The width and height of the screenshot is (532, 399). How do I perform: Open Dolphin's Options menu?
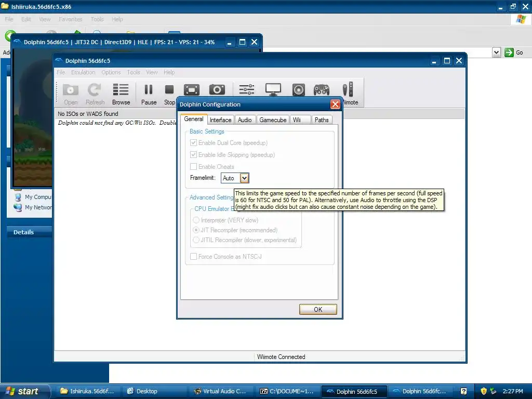(111, 72)
